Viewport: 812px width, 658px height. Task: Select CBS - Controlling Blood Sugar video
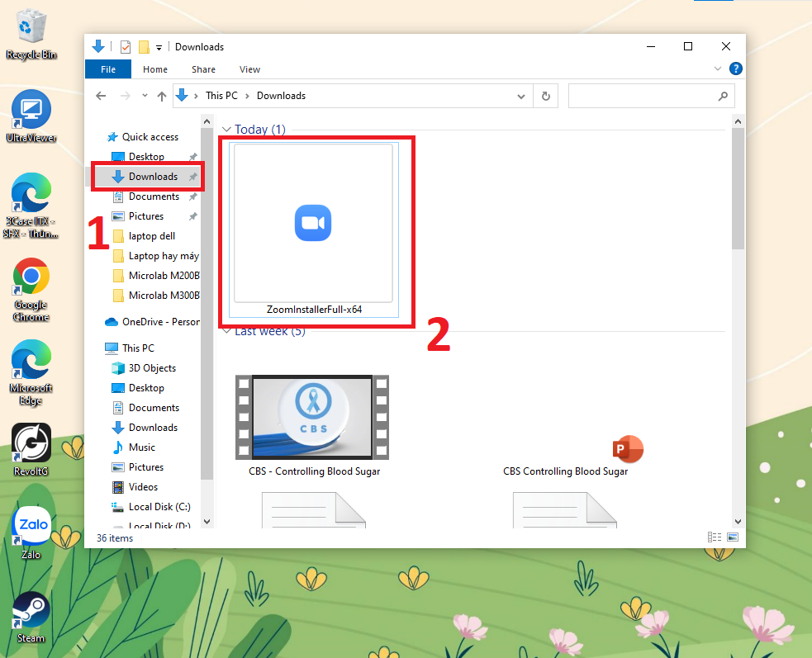313,425
